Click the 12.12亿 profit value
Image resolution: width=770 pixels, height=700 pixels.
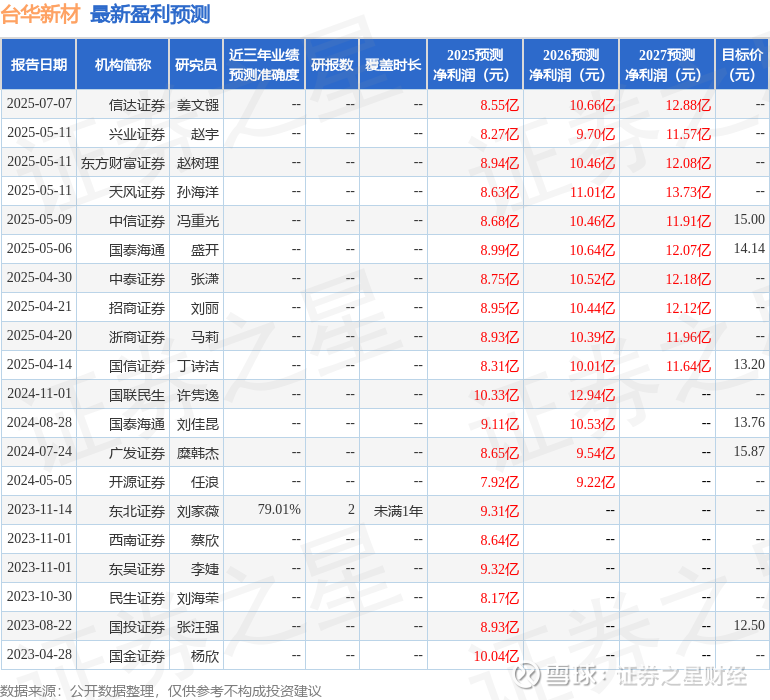688,308
